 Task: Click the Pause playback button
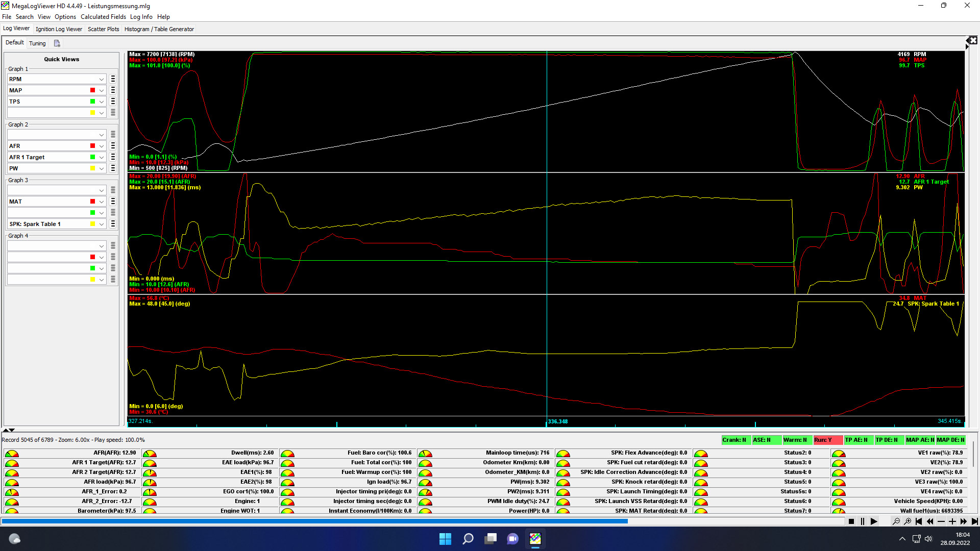coord(863,521)
